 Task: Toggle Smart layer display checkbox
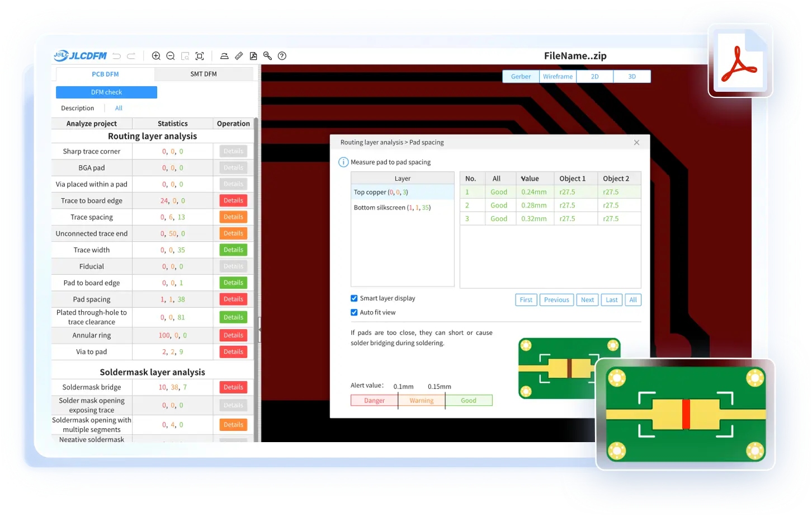pos(354,298)
